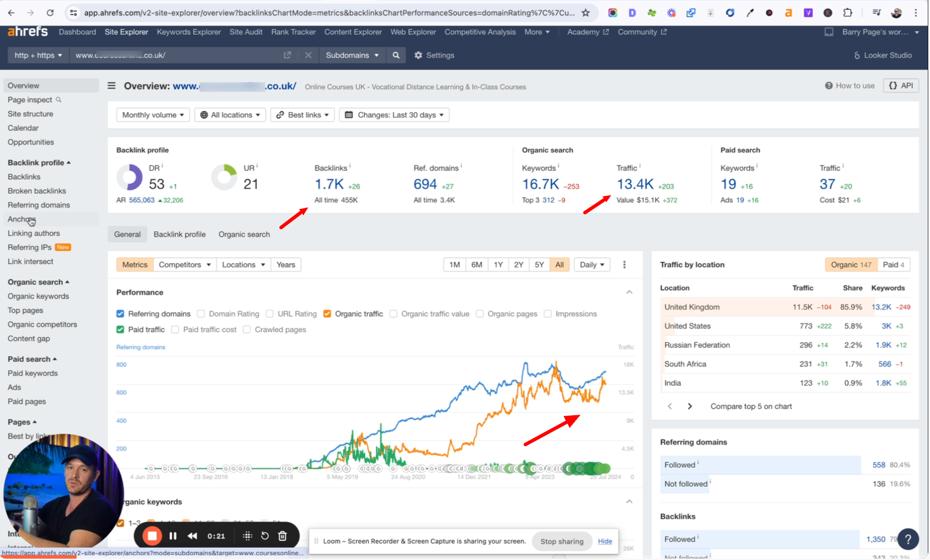Open Anchors in the sidebar
930x560 pixels.
coord(21,219)
